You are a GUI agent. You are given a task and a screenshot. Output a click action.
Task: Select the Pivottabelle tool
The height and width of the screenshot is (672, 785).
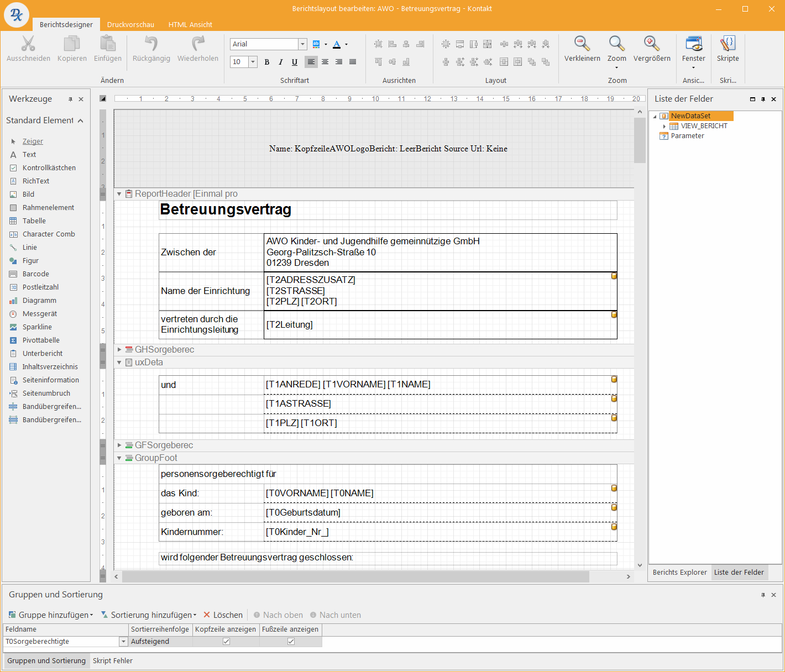[41, 340]
